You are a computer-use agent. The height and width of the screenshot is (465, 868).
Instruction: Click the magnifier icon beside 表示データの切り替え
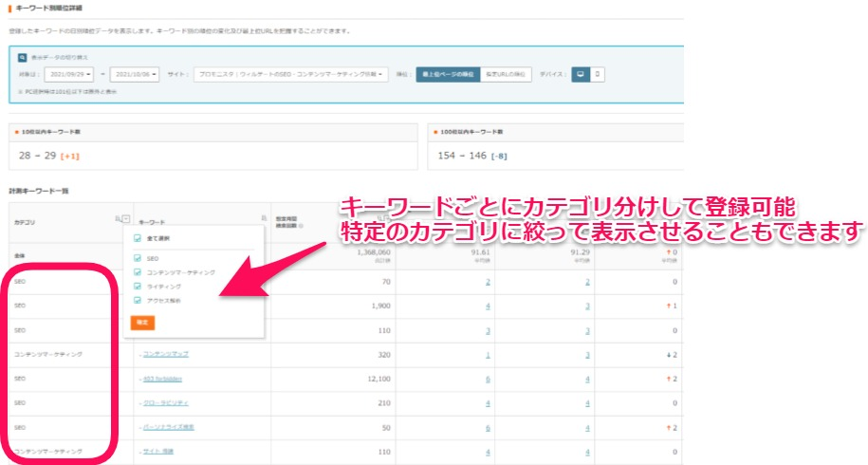[x=24, y=57]
